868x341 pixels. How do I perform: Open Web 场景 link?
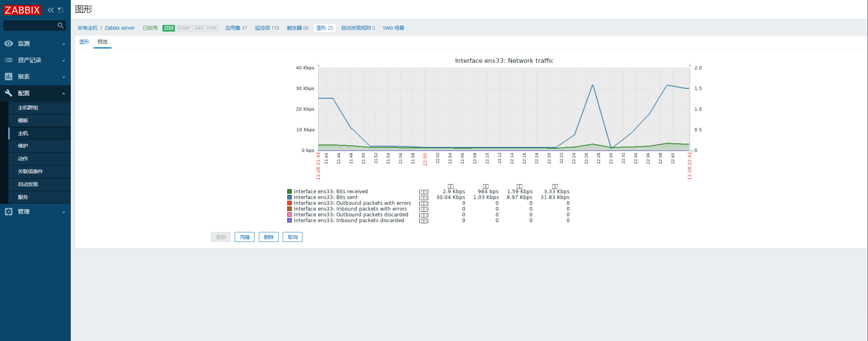pyautogui.click(x=393, y=28)
